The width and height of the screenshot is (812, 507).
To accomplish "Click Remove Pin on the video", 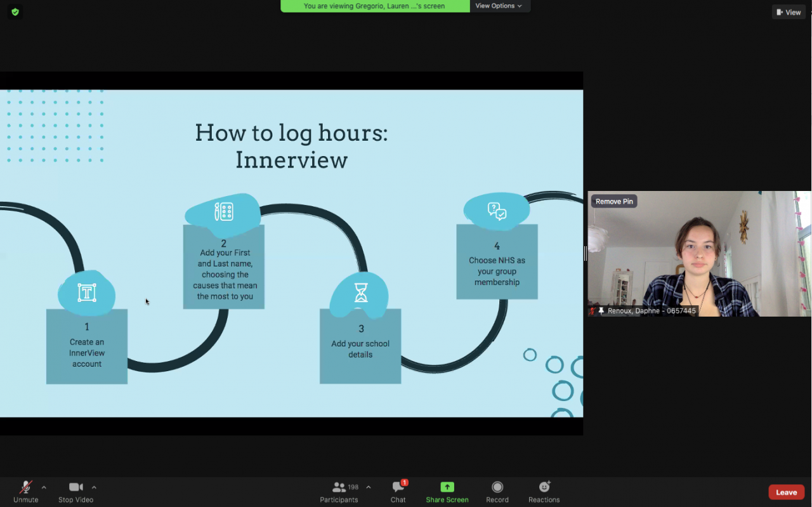I will (614, 201).
